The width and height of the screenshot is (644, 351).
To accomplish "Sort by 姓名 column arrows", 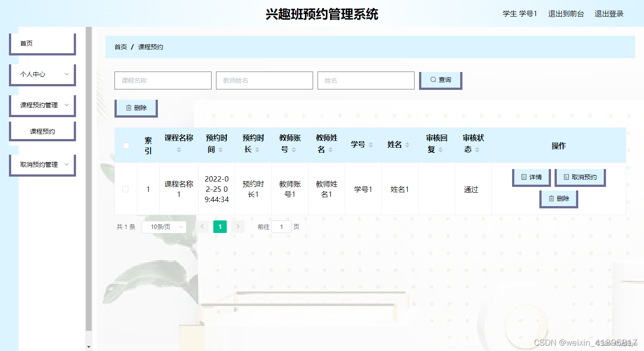I will point(407,145).
